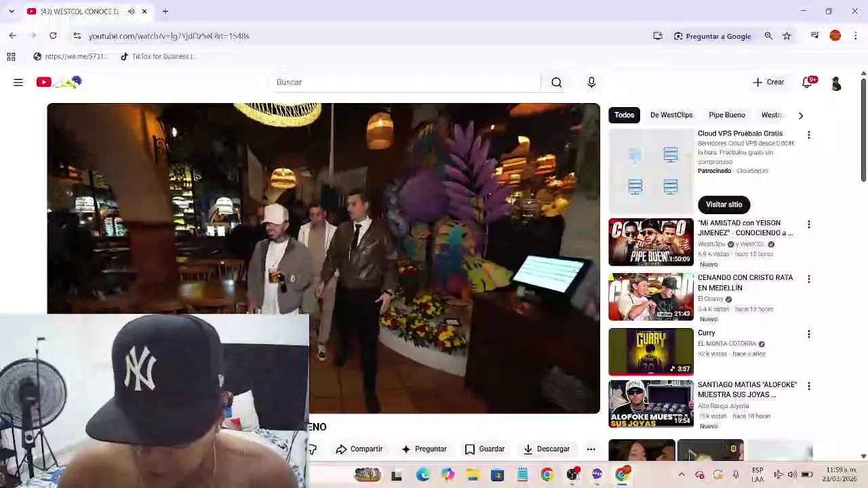The image size is (868, 488).
Task: Switch the ESP LAA input language
Action: pos(757,475)
